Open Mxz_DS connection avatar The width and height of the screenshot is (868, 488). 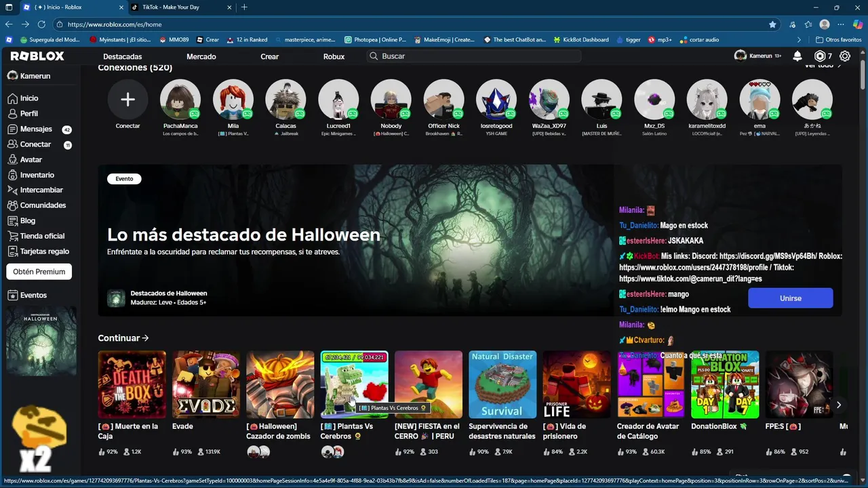tap(654, 100)
